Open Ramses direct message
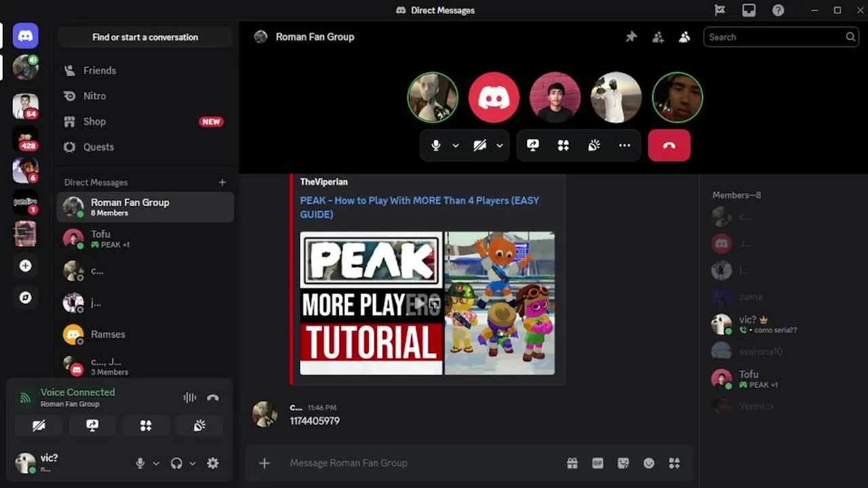 (x=145, y=334)
